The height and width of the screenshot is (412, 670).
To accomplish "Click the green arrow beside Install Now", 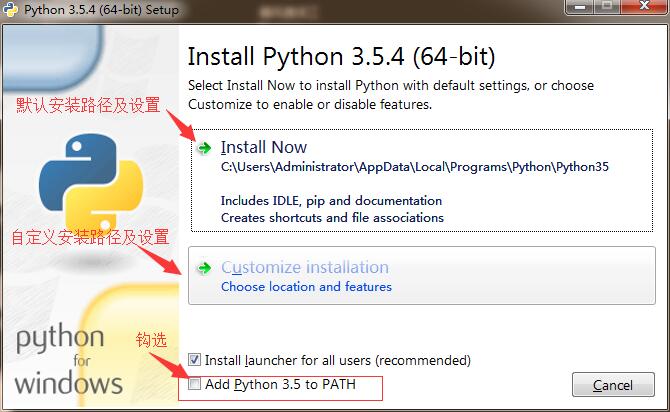I will click(205, 148).
